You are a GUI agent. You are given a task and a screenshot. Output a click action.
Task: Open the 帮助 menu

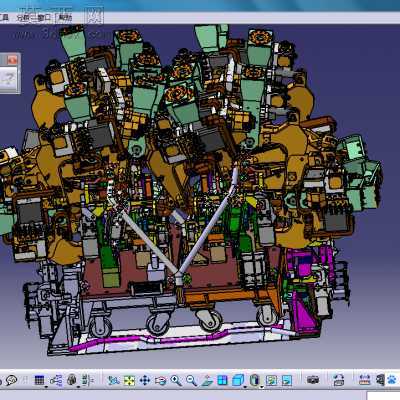64,18
